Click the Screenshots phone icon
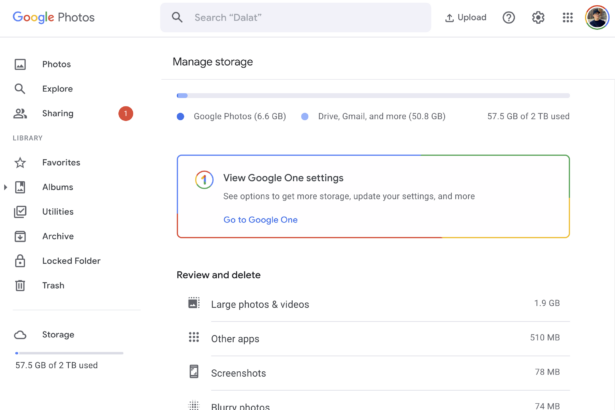This screenshot has height=410, width=615. (x=194, y=371)
